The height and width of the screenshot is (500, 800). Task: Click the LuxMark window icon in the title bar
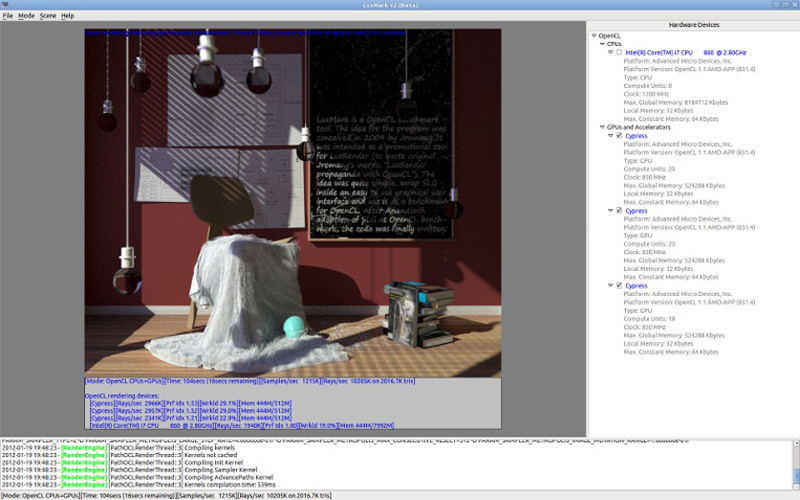5,5
